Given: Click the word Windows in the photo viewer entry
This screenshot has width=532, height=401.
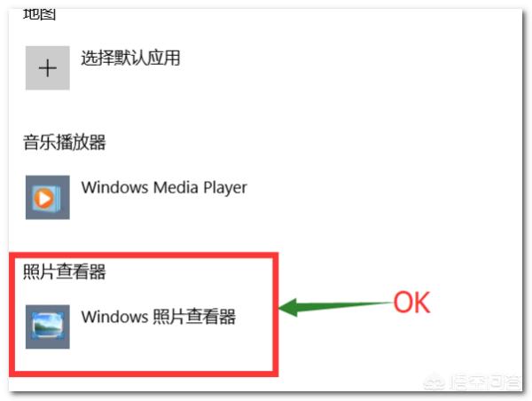Looking at the screenshot, I should (114, 317).
